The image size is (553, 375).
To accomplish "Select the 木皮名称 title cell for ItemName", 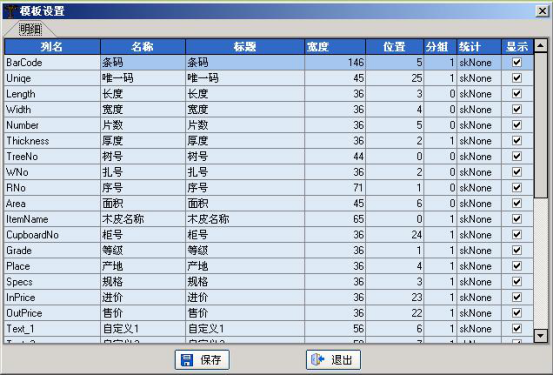I will click(x=245, y=219).
